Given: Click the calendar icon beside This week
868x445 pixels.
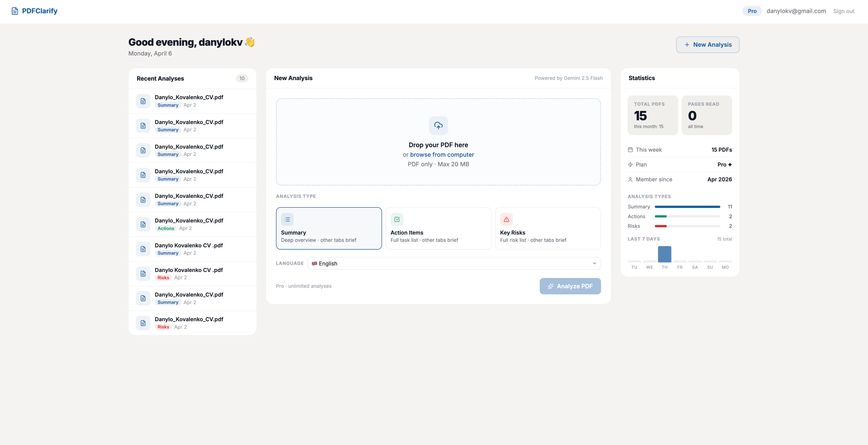Looking at the screenshot, I should 630,150.
